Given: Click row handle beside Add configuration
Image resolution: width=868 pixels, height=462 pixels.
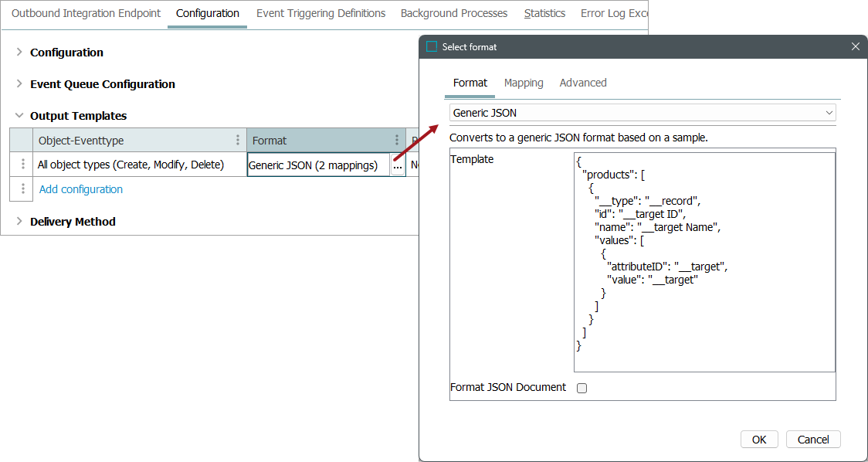Looking at the screenshot, I should pyautogui.click(x=23, y=189).
